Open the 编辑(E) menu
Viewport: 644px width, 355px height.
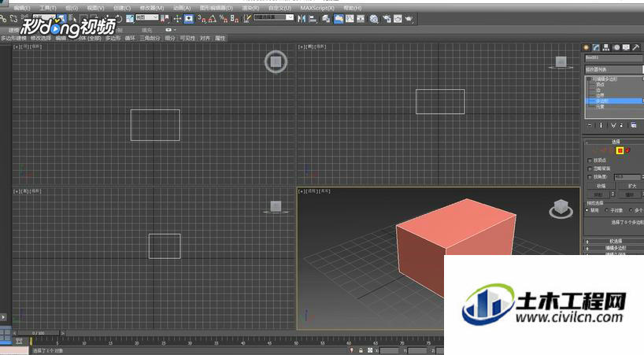(21, 8)
